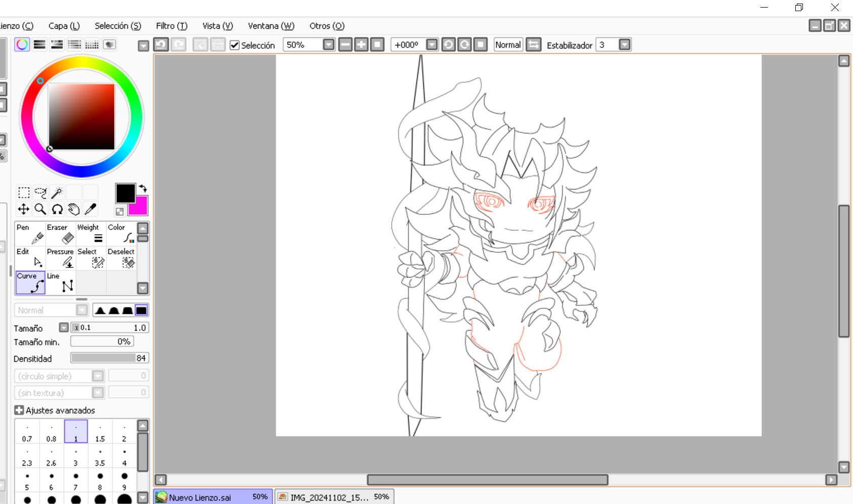Switch to the IMG_20241102 document tab
The height and width of the screenshot is (504, 853).
[x=334, y=497]
